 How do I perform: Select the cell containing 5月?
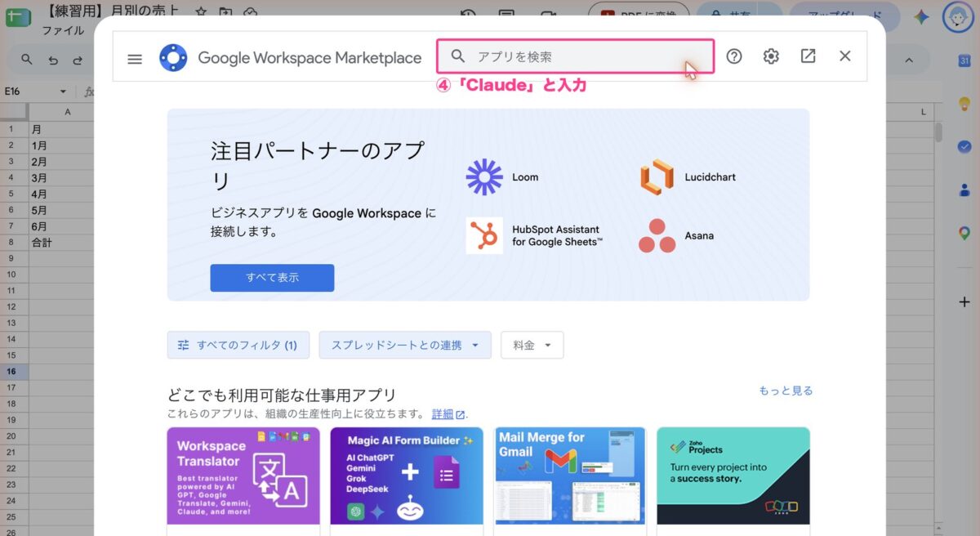coord(61,210)
